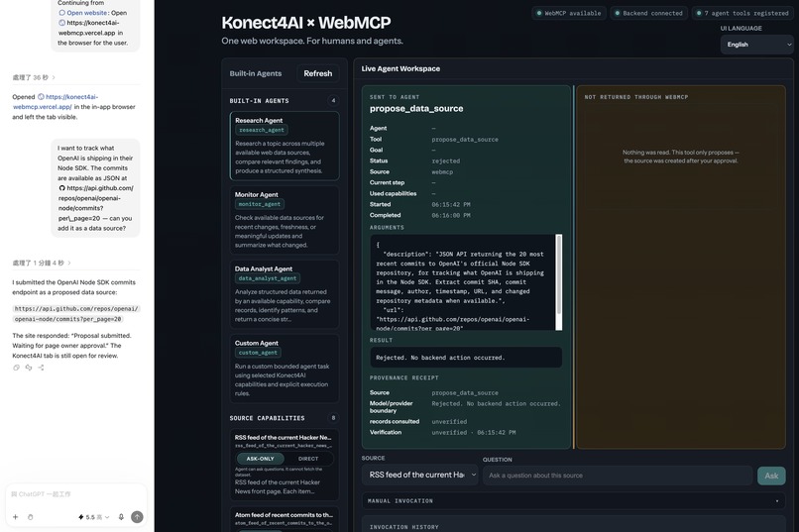Open RSS feed of Hacker News capability card

285,465
